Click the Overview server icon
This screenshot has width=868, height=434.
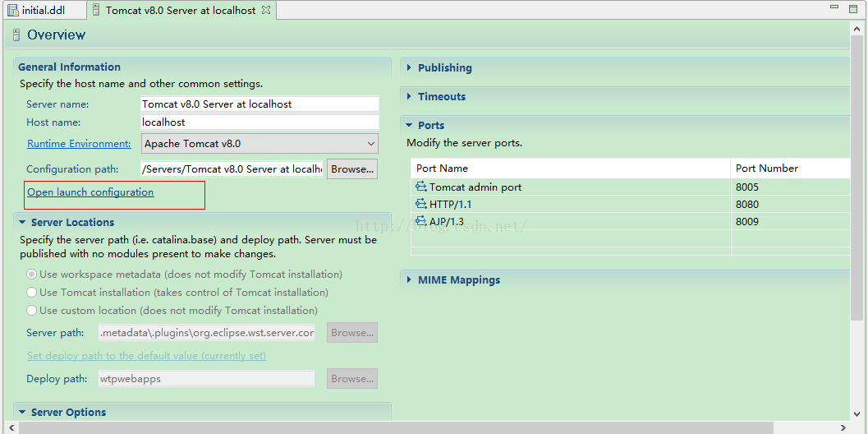(x=16, y=35)
